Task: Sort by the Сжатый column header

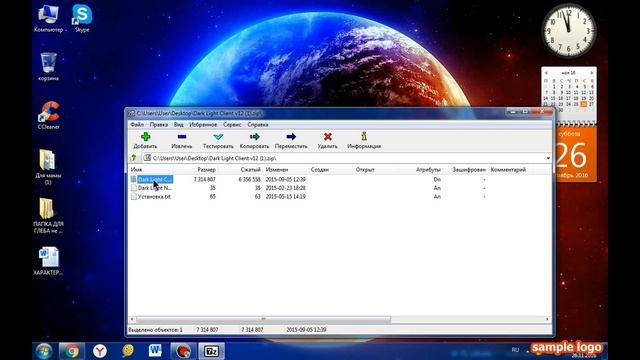Action: coord(250,169)
